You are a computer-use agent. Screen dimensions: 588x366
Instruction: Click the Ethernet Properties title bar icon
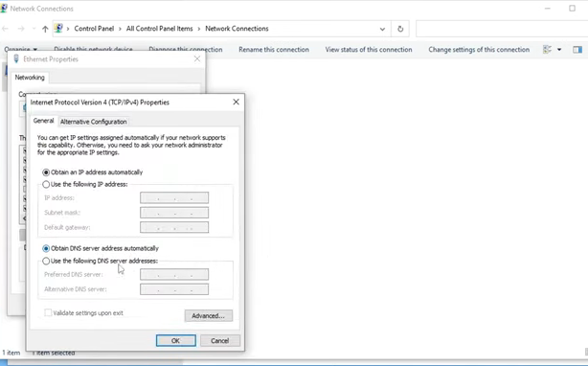[x=16, y=58]
